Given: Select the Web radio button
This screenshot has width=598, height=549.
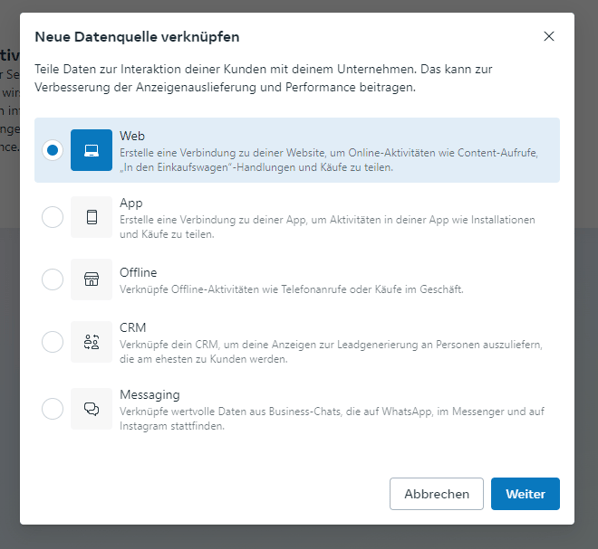Looking at the screenshot, I should point(53,150).
